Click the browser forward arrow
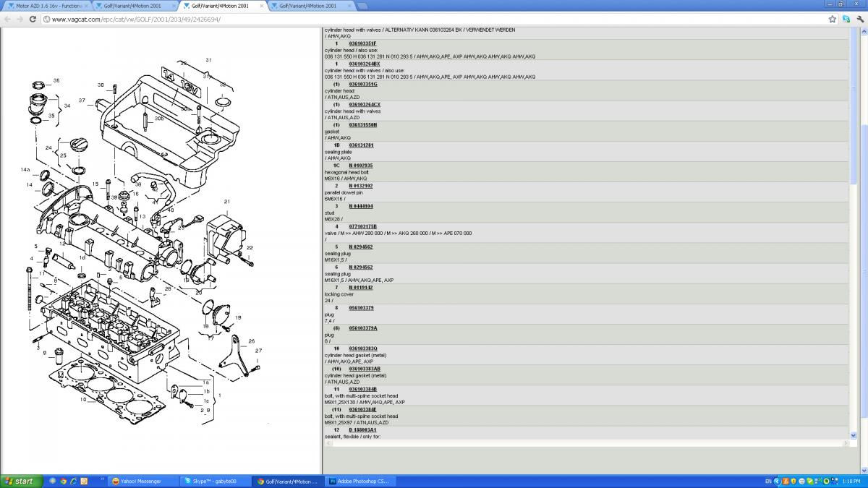This screenshot has width=868, height=488. point(20,19)
